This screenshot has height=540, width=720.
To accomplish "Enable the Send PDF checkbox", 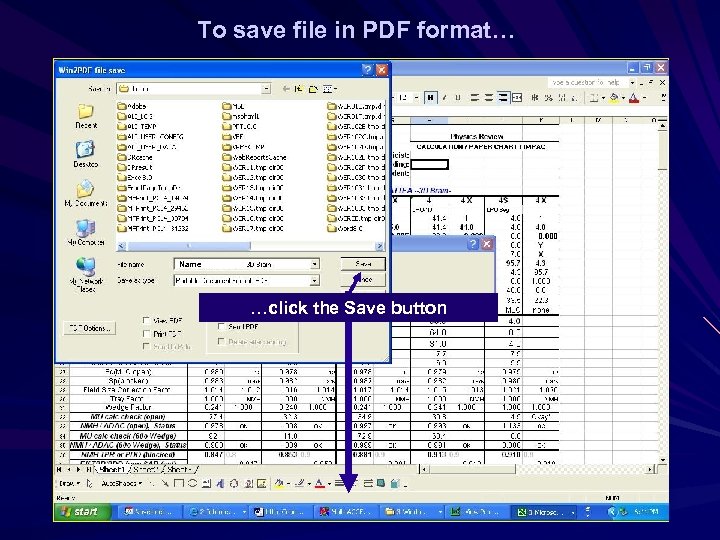I will 221,326.
